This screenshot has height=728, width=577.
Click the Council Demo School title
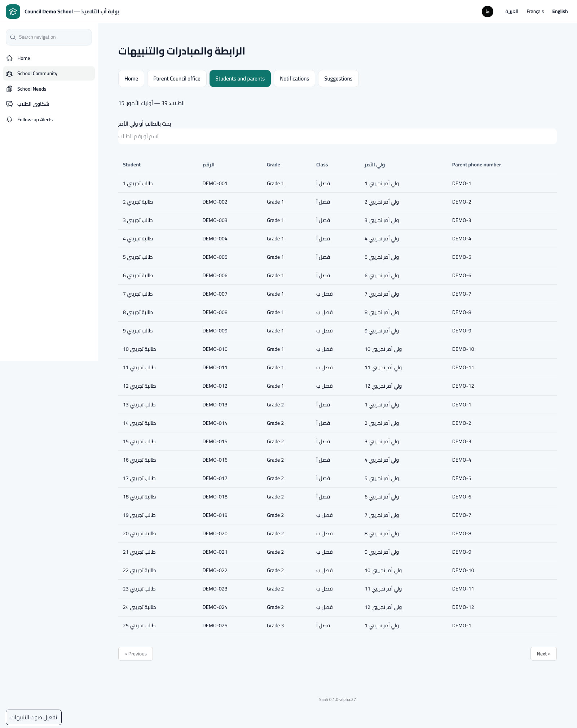pos(72,12)
